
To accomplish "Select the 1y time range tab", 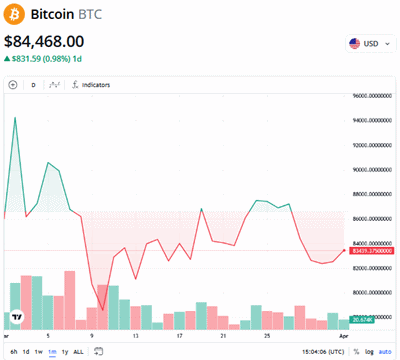I will [65, 352].
